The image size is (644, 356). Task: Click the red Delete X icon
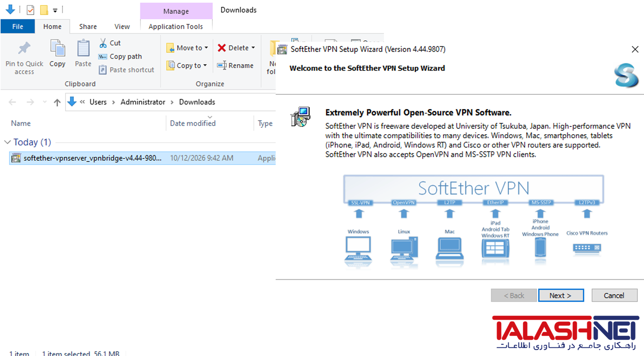point(222,48)
